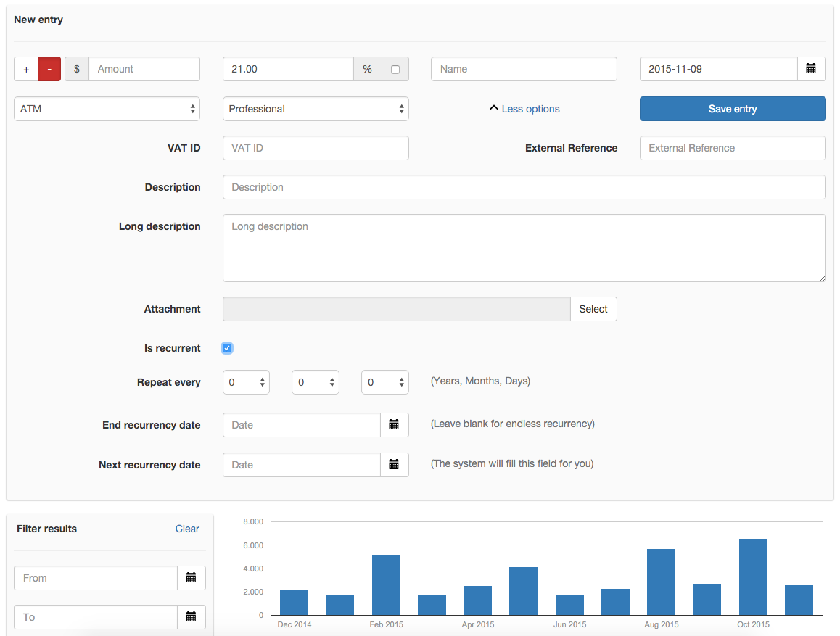Focus the To filter date field
This screenshot has width=840, height=636.
point(96,617)
